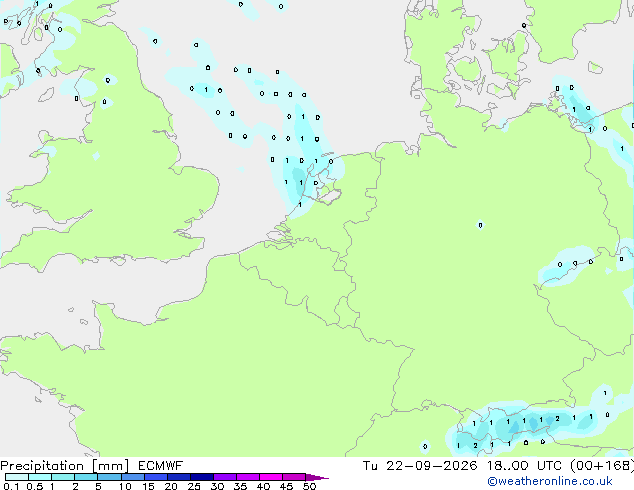The image size is (634, 490).
Task: Click the forecast date Tu 22-09-2026 text
Action: (420, 466)
